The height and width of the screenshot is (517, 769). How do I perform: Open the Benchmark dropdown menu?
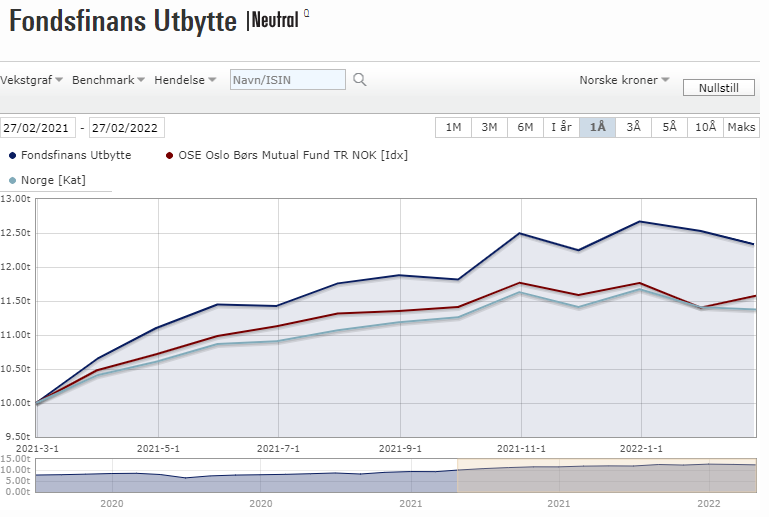pyautogui.click(x=108, y=80)
